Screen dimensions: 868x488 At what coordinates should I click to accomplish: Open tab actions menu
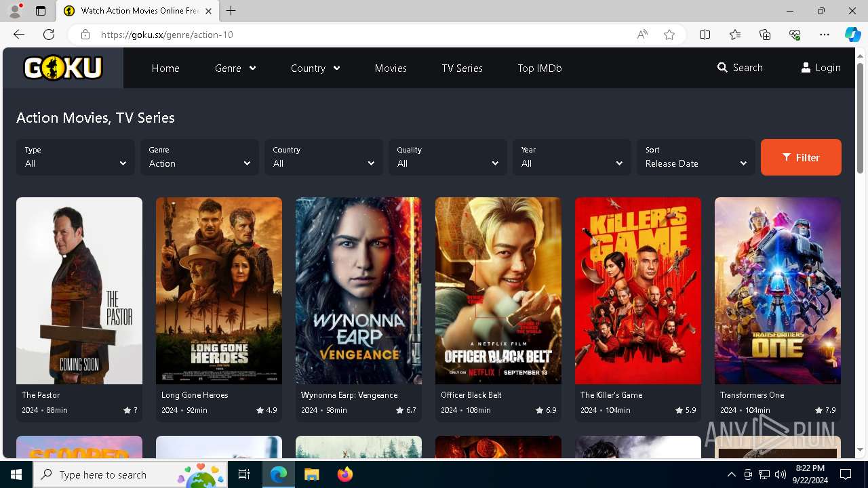click(x=41, y=11)
